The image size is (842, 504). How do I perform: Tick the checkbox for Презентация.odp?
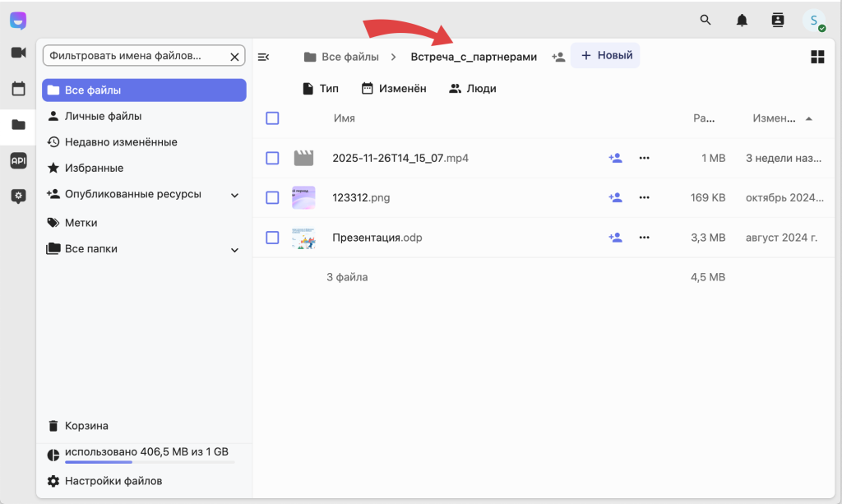pos(273,238)
